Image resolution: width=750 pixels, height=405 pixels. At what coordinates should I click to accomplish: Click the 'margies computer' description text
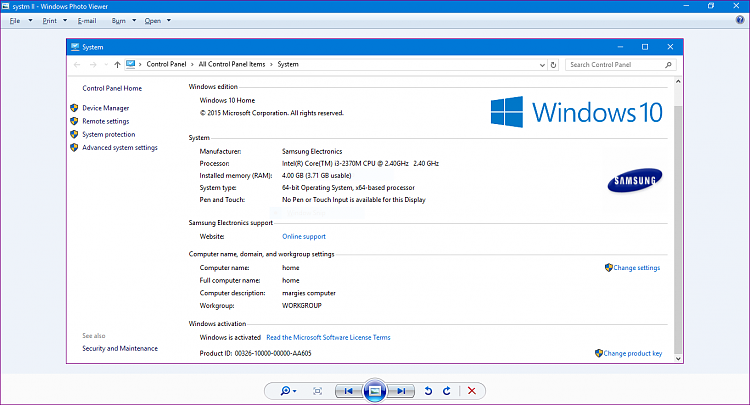tap(309, 293)
